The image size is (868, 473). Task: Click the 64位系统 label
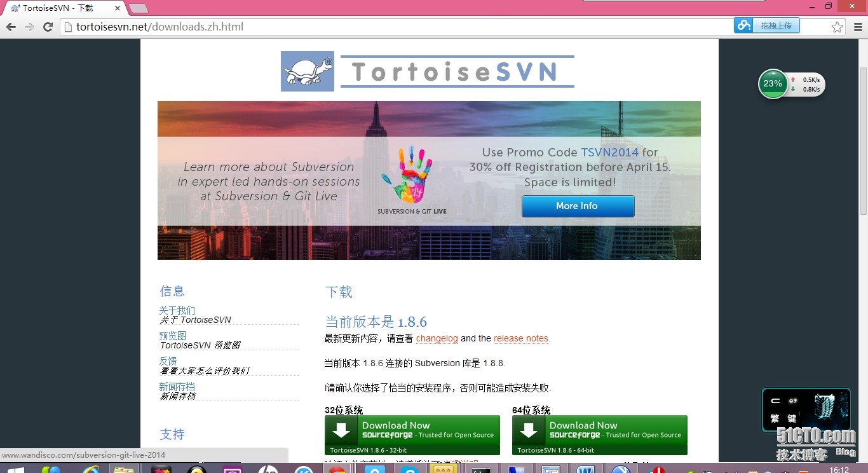point(531,410)
